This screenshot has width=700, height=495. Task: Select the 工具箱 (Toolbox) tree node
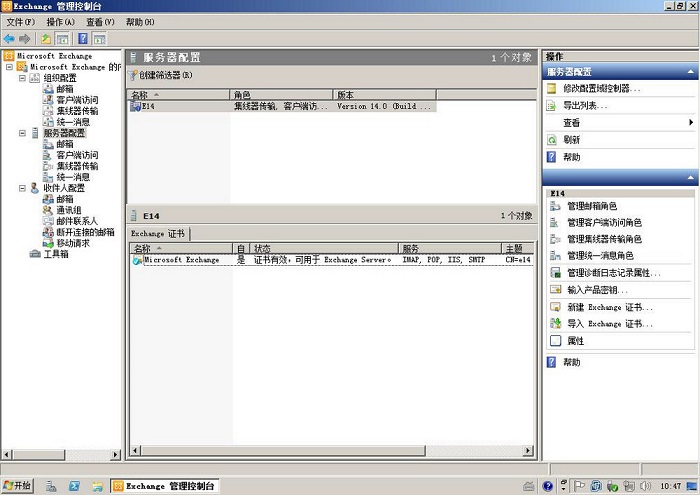pos(55,254)
